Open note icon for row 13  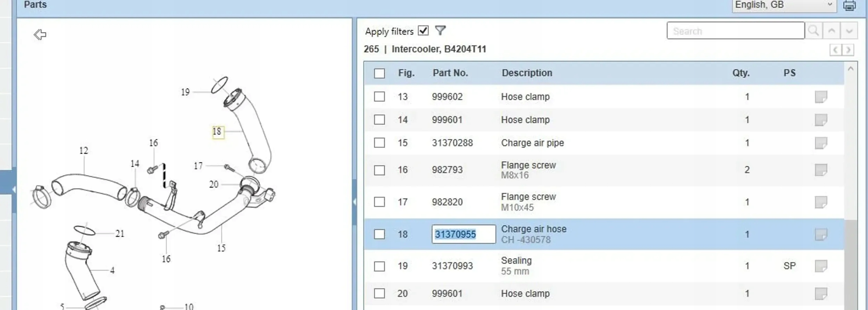point(821,97)
